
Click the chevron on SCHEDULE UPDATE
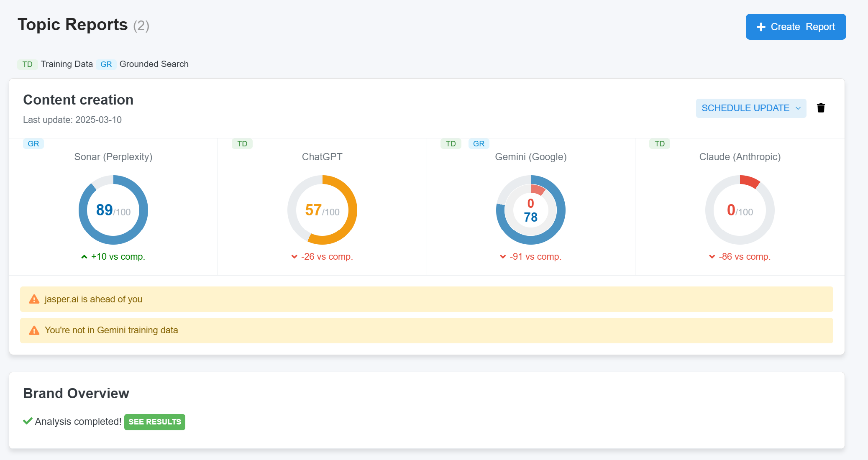point(798,108)
